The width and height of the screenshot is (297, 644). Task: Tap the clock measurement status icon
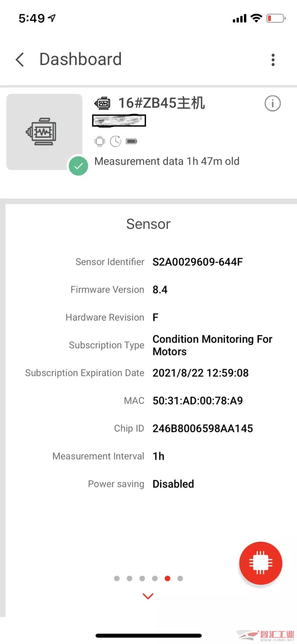coord(116,142)
